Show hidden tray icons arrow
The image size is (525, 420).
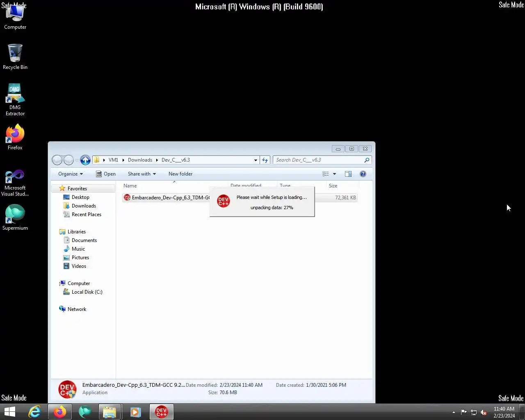454,412
